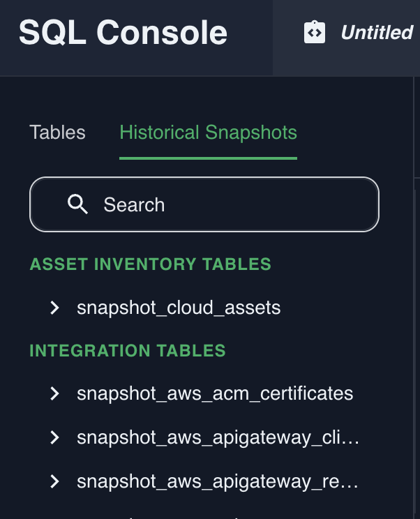Screen dimensions: 420x519
Task: Choose the snapshot_aws_acm_certificates table entry
Action: (215, 393)
